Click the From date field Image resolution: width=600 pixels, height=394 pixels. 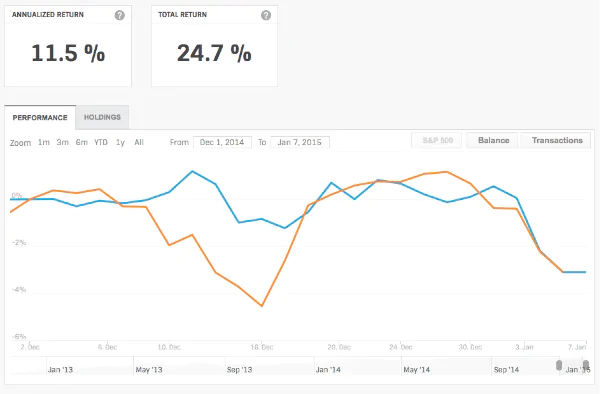click(x=222, y=142)
